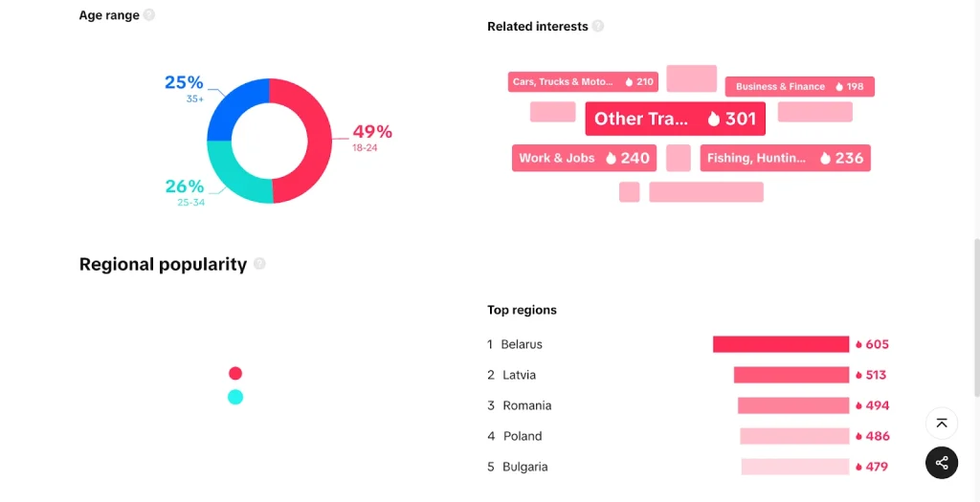Click the page vertical scrollbar thumb
The width and height of the screenshot is (980, 502).
tap(977, 317)
